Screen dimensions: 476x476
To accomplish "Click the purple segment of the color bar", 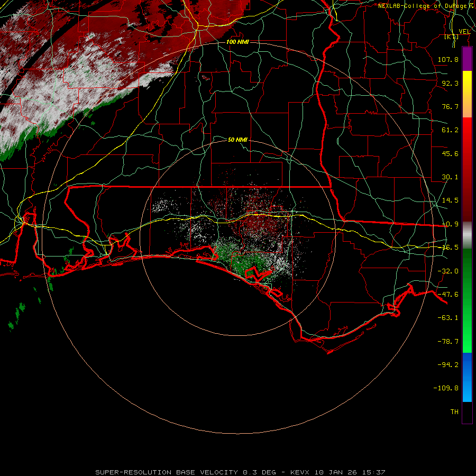I will coord(467,59).
